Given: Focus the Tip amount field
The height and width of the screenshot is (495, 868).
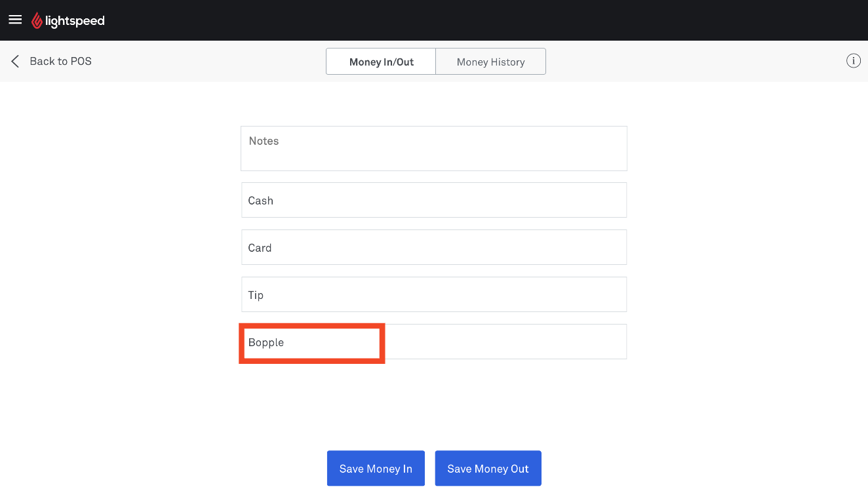Looking at the screenshot, I should pos(434,294).
